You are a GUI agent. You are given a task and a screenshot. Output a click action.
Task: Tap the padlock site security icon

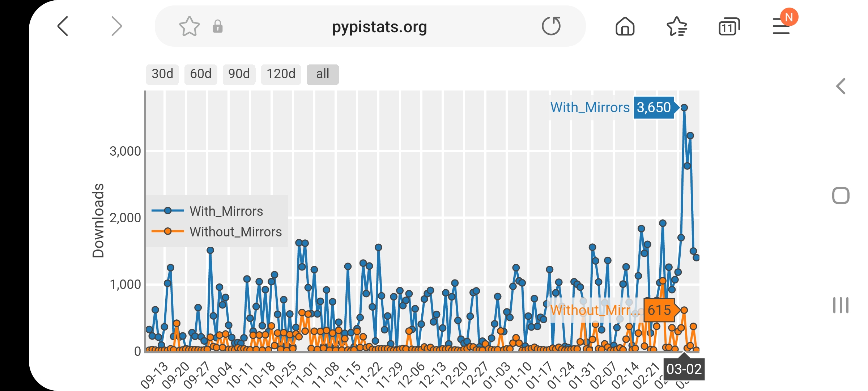tap(218, 26)
